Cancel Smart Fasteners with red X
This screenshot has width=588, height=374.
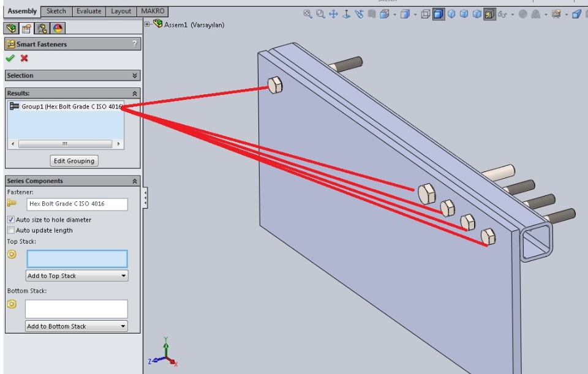[x=24, y=58]
